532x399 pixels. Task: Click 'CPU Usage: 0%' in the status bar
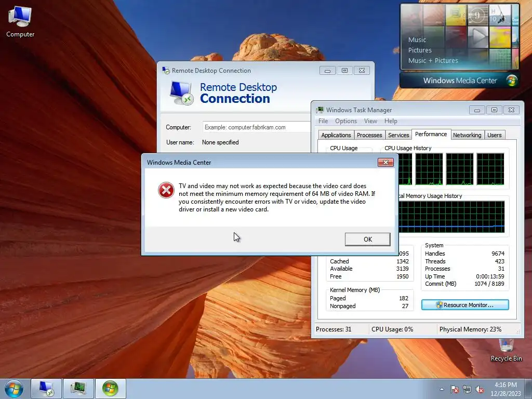point(392,329)
